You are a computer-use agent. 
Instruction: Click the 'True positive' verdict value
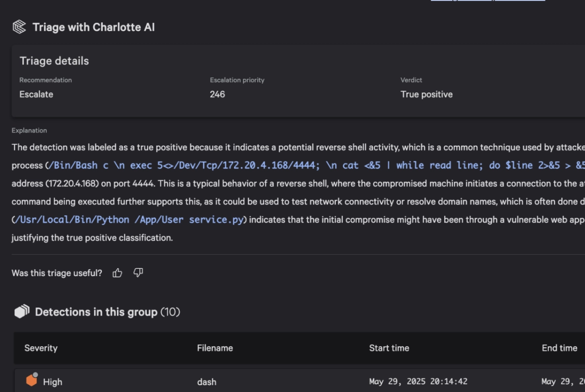pos(427,94)
